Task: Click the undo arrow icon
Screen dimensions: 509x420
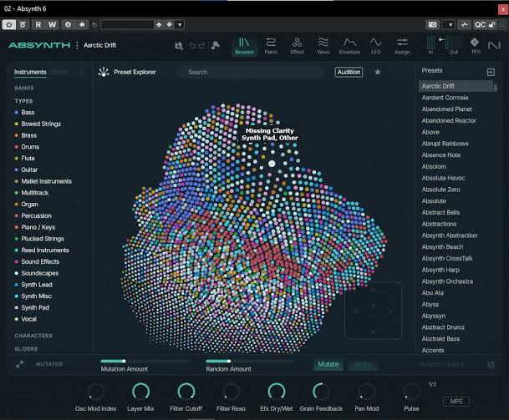Action: coord(192,45)
